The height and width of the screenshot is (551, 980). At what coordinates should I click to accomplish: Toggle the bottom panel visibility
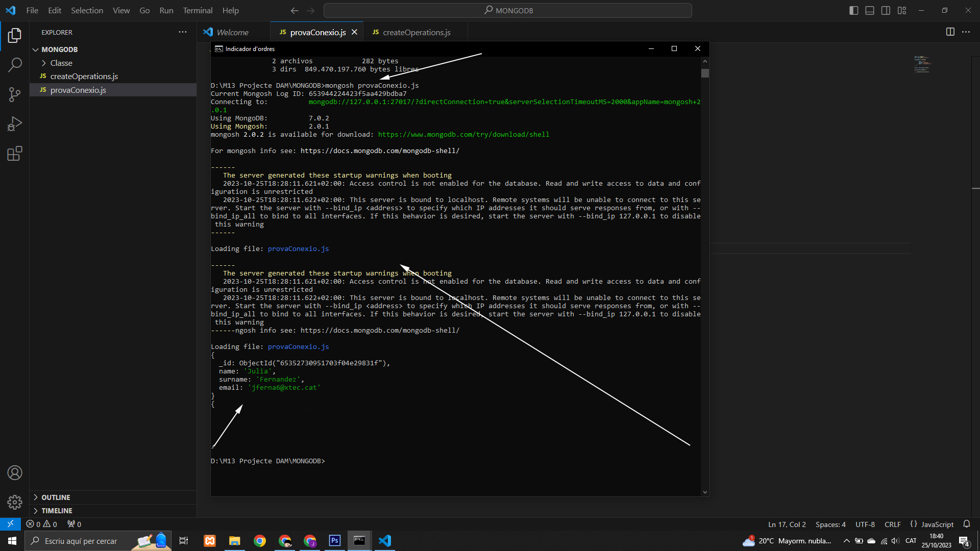pos(870,10)
